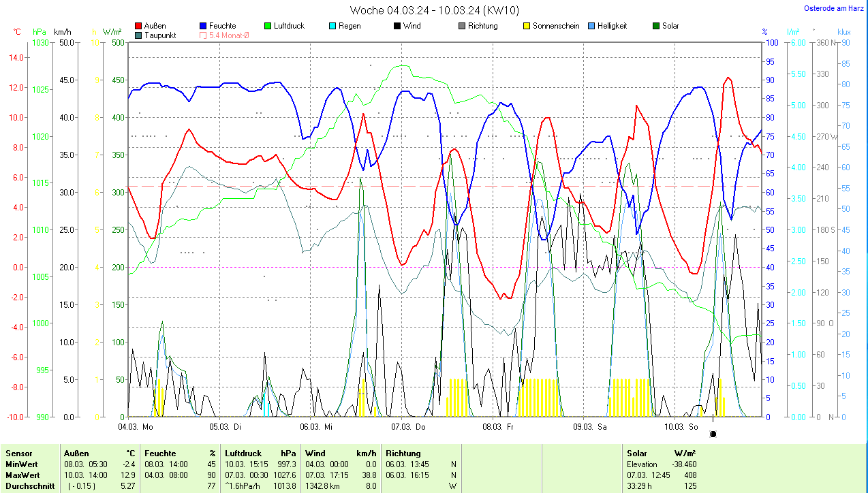This screenshot has width=868, height=493.
Task: Toggle the 5.4 Monat-Ø average box
Action: 204,35
